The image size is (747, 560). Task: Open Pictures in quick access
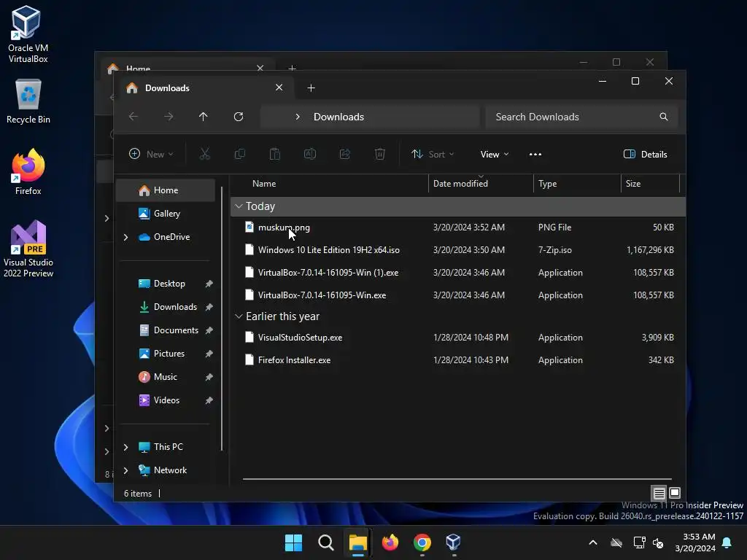[161, 354]
